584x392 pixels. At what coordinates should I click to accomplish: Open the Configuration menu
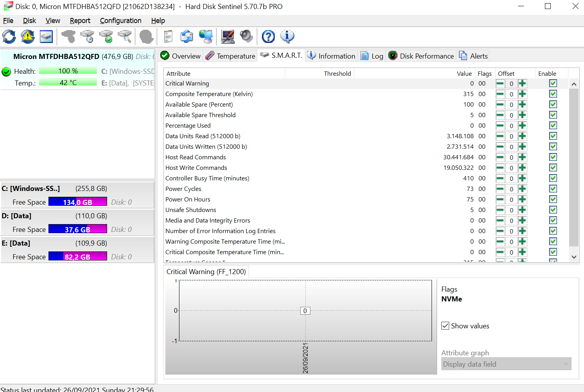120,21
